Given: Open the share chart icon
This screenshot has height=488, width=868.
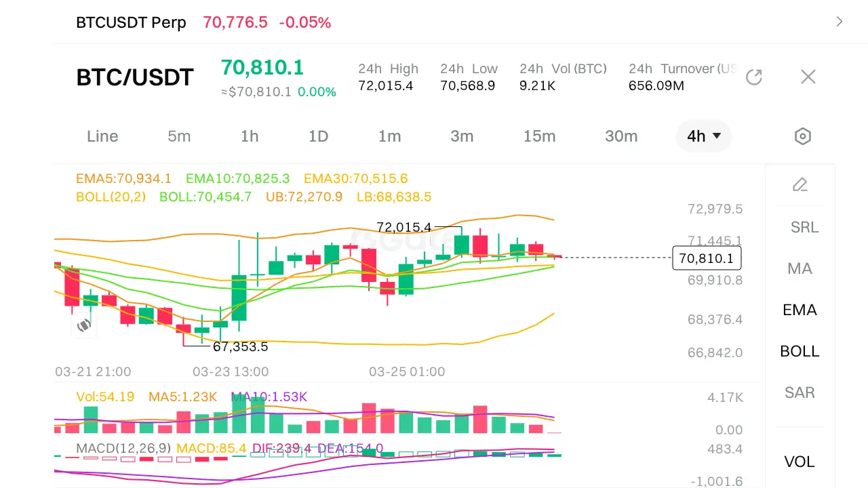Looking at the screenshot, I should pos(754,77).
